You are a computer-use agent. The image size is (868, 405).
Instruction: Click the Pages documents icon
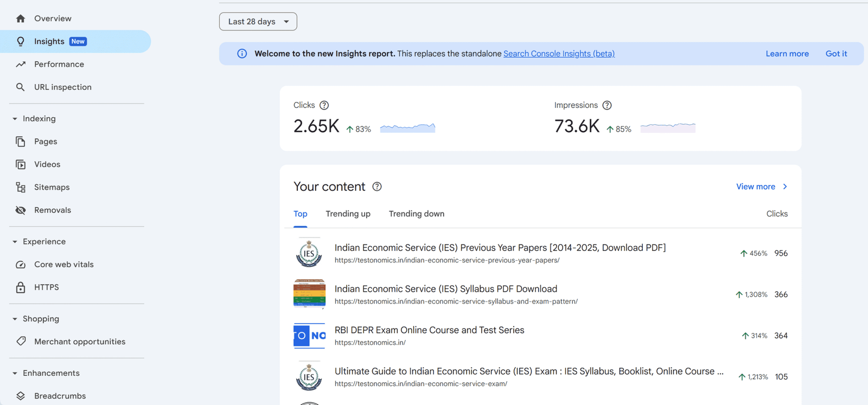(21, 142)
